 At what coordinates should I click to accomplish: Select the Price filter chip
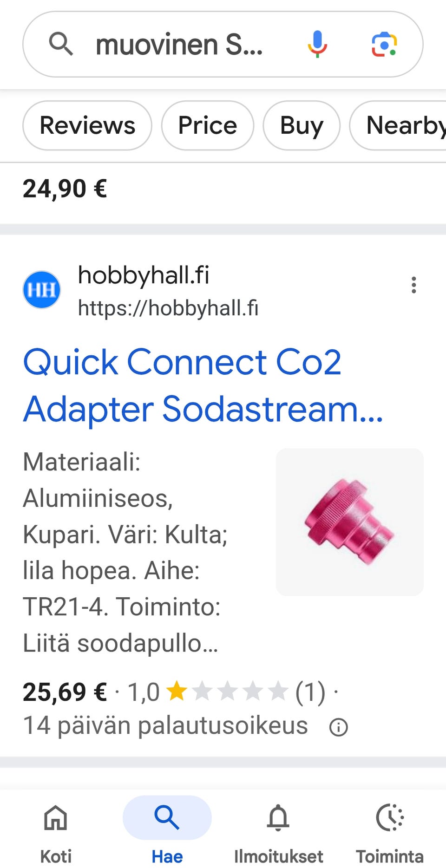[208, 125]
